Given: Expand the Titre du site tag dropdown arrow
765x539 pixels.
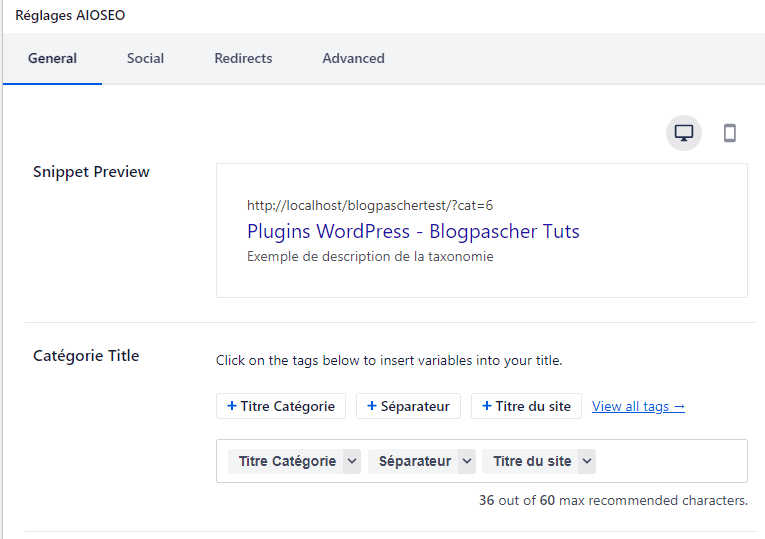Looking at the screenshot, I should (x=587, y=461).
